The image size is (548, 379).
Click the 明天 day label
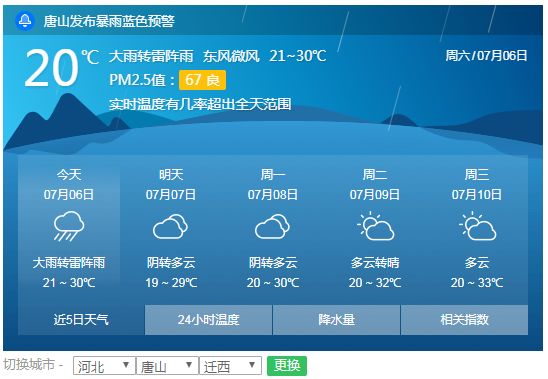coord(171,174)
